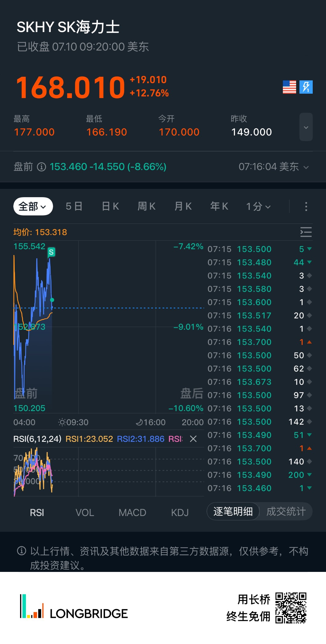
Task: Switch to 月K chart tab
Action: point(183,206)
